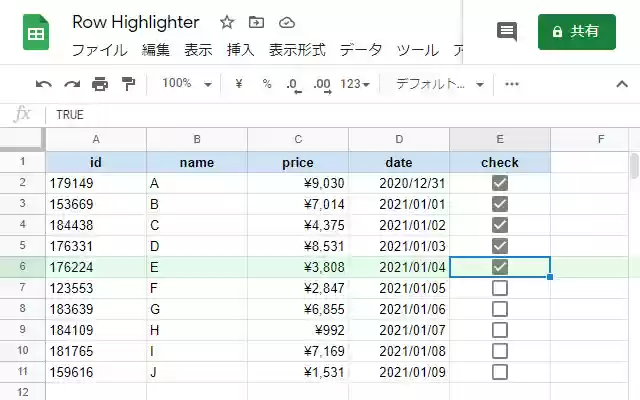Open the comment history icon

click(x=507, y=31)
